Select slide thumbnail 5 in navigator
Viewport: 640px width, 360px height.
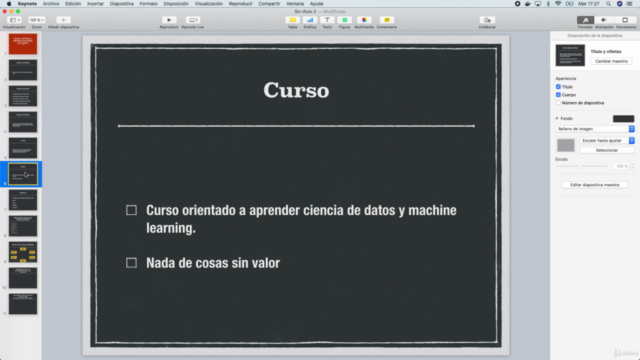pos(23,148)
